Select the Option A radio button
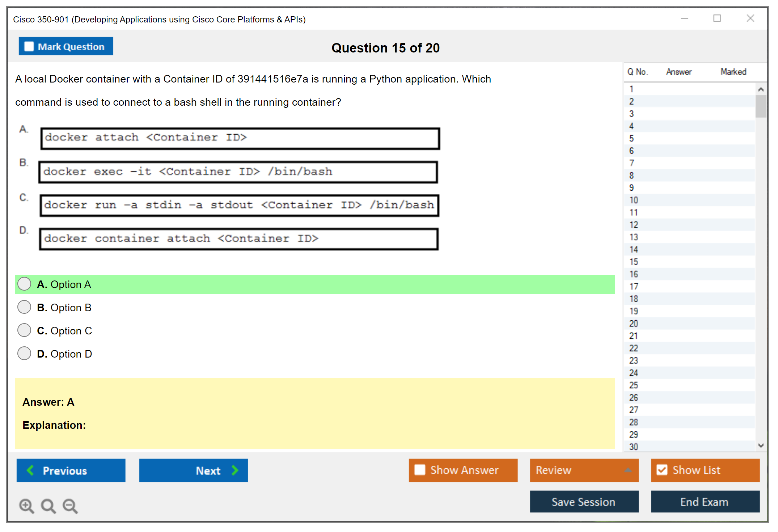Screen dimensions: 778x532 [24, 284]
